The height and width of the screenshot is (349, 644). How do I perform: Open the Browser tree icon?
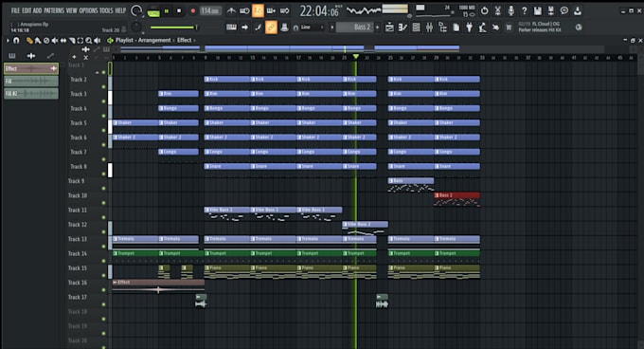442,28
